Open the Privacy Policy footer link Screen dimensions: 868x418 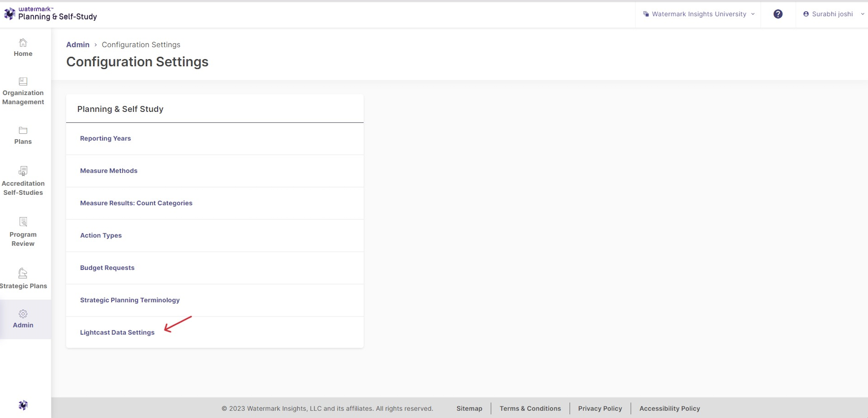tap(600, 408)
